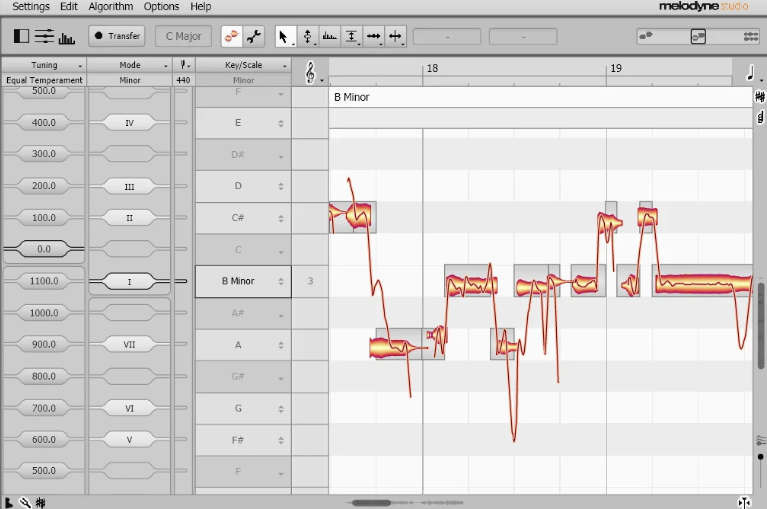The height and width of the screenshot is (509, 767).
Task: Toggle the side panel layout icon
Action: point(21,36)
